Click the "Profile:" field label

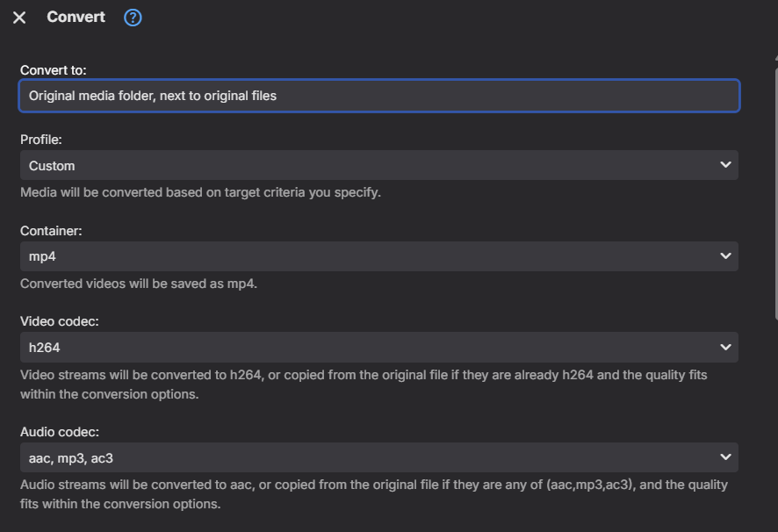41,140
